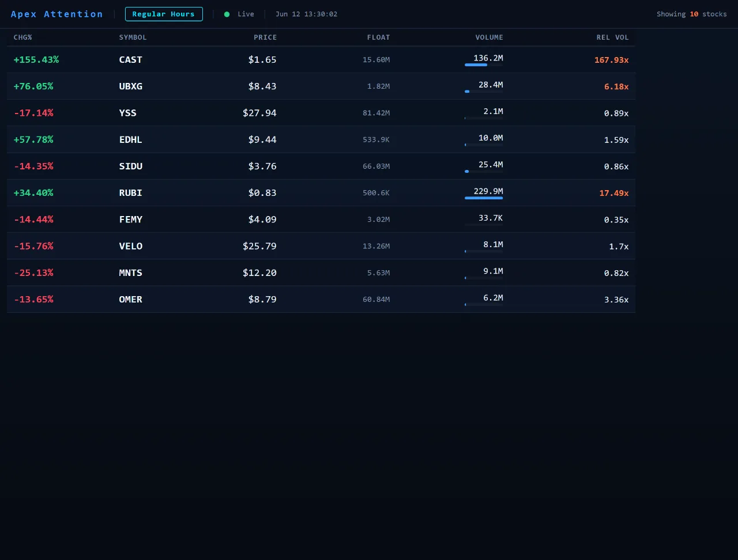
Task: Click the 167.93x relative volume value
Action: pyautogui.click(x=611, y=60)
